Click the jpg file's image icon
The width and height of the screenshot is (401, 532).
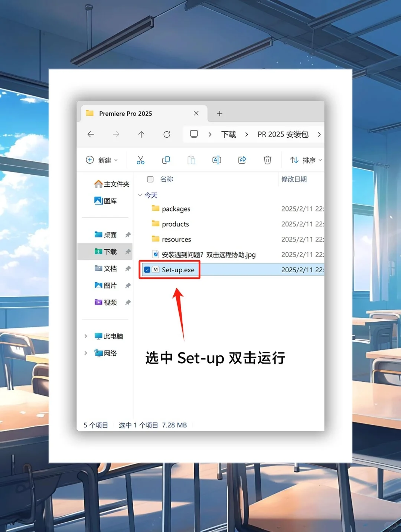pos(156,254)
